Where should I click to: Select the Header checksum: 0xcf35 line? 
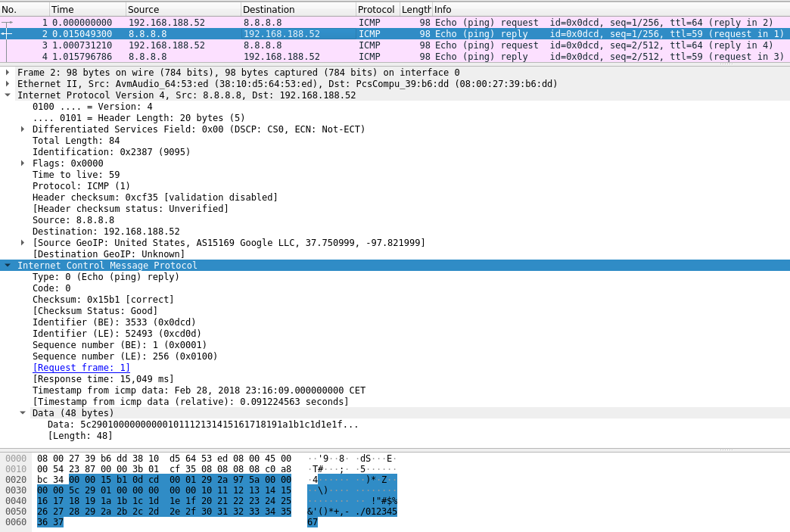(x=154, y=198)
